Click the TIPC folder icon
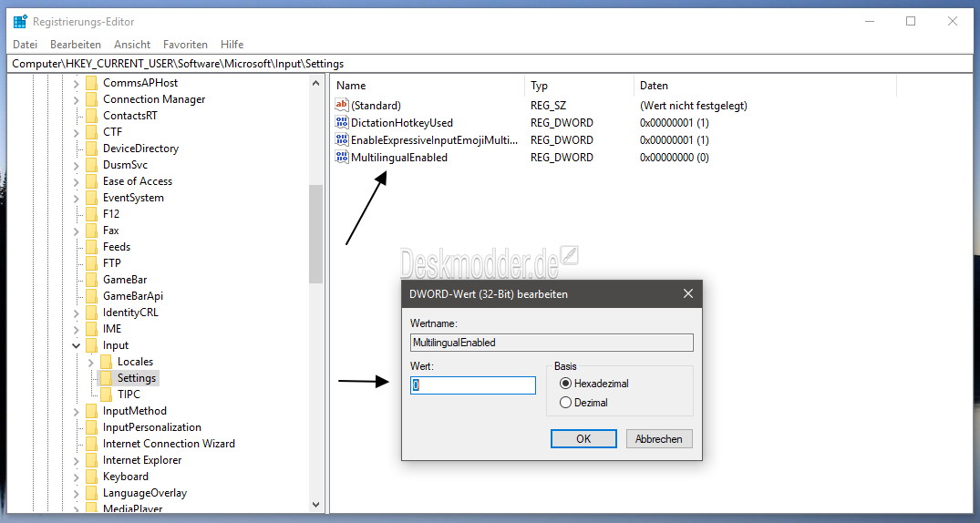The width and height of the screenshot is (980, 523). point(107,395)
